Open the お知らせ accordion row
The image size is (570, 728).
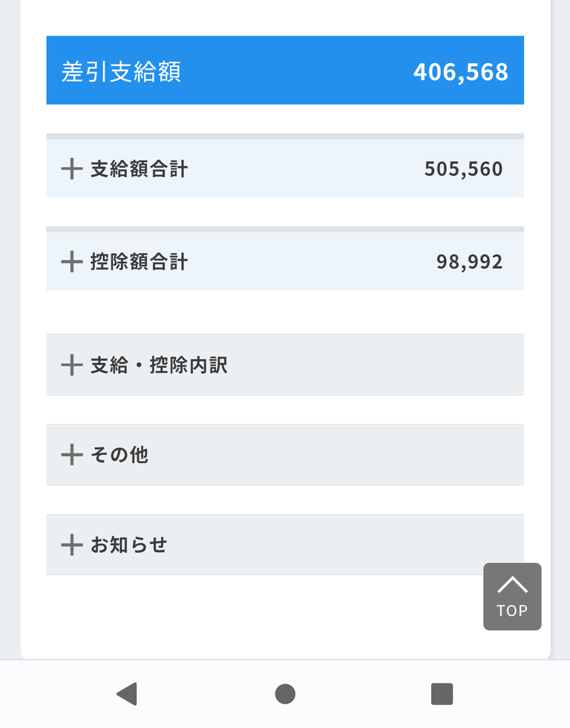[129, 545]
